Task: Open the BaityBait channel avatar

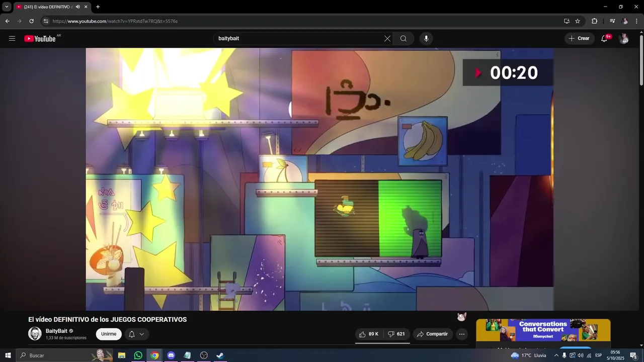Action: pyautogui.click(x=35, y=334)
